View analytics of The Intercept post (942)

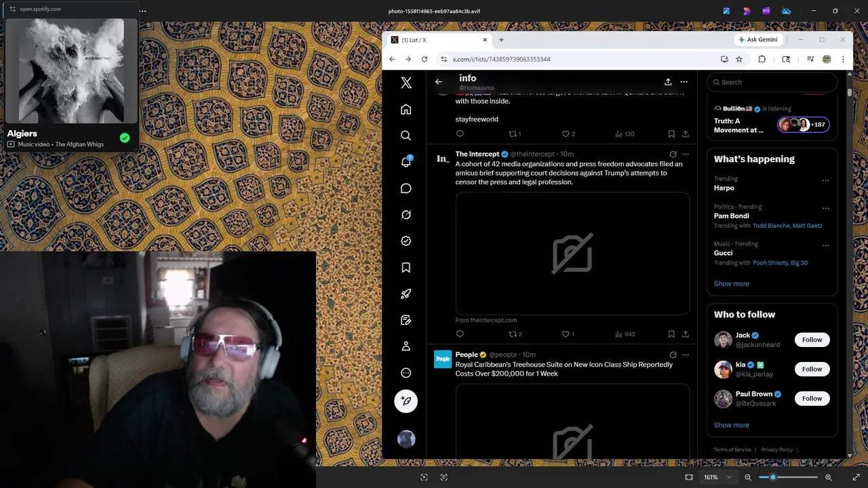[625, 334]
